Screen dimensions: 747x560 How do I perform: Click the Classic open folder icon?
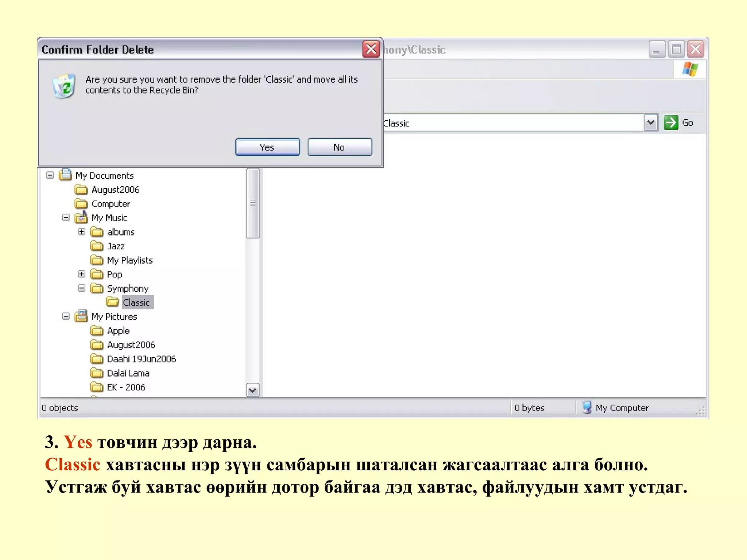(113, 302)
